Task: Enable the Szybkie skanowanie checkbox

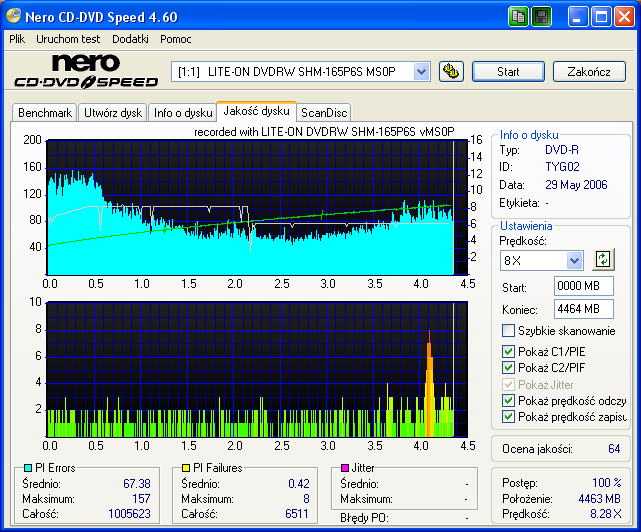Action: 508,330
